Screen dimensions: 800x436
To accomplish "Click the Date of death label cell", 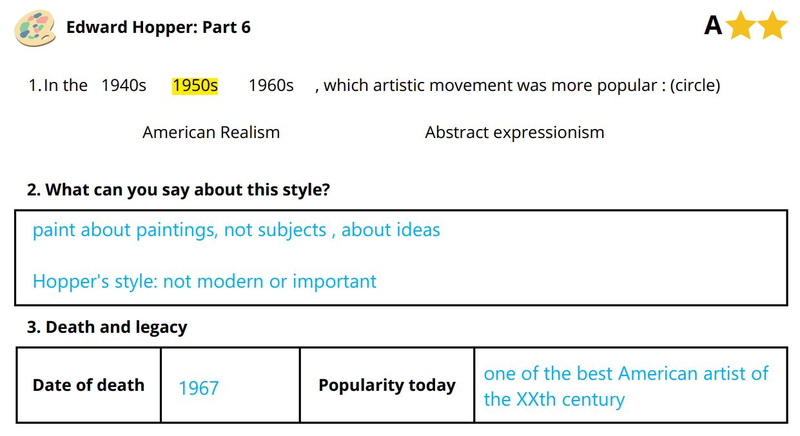I will coord(88,385).
